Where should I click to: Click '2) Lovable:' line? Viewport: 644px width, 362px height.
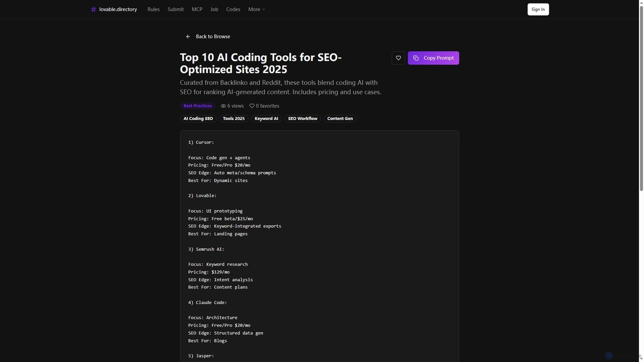coord(203,196)
